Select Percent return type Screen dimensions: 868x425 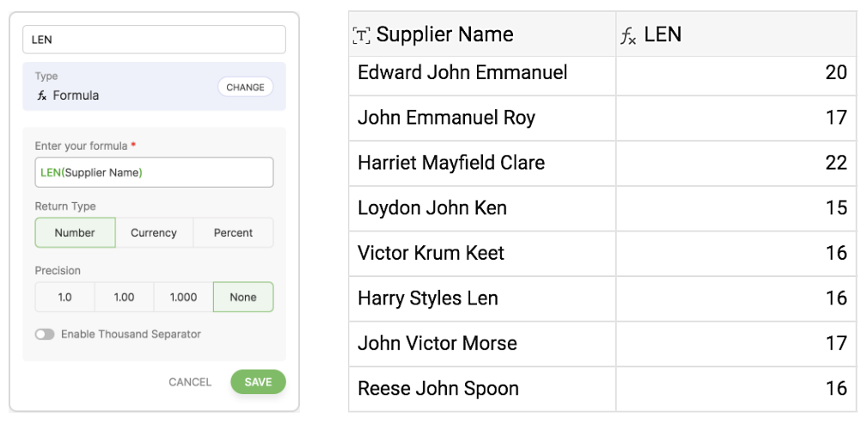pyautogui.click(x=233, y=233)
